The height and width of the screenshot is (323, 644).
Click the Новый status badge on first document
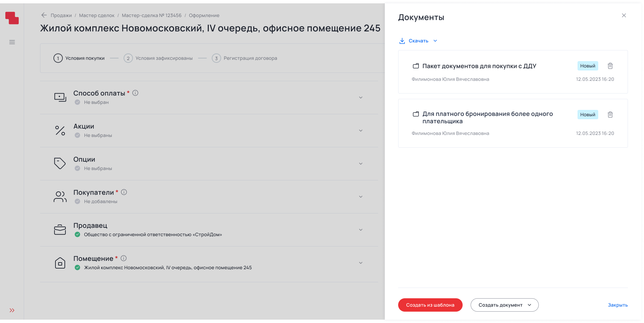(x=588, y=66)
